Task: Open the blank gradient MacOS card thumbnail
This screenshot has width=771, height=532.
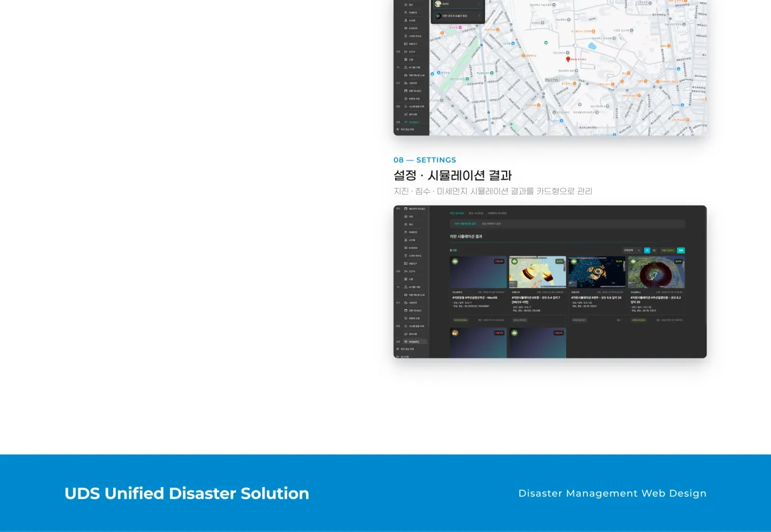Action: [x=478, y=272]
